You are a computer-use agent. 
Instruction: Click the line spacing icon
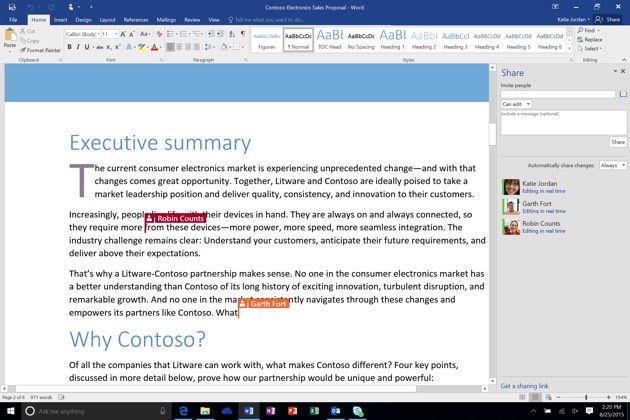coord(208,47)
